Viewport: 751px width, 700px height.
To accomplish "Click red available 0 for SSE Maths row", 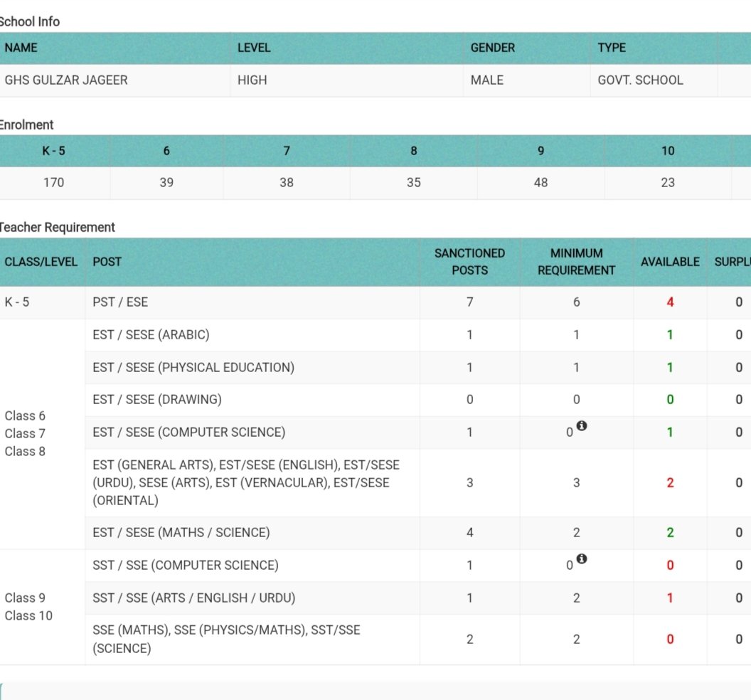I will click(x=670, y=639).
